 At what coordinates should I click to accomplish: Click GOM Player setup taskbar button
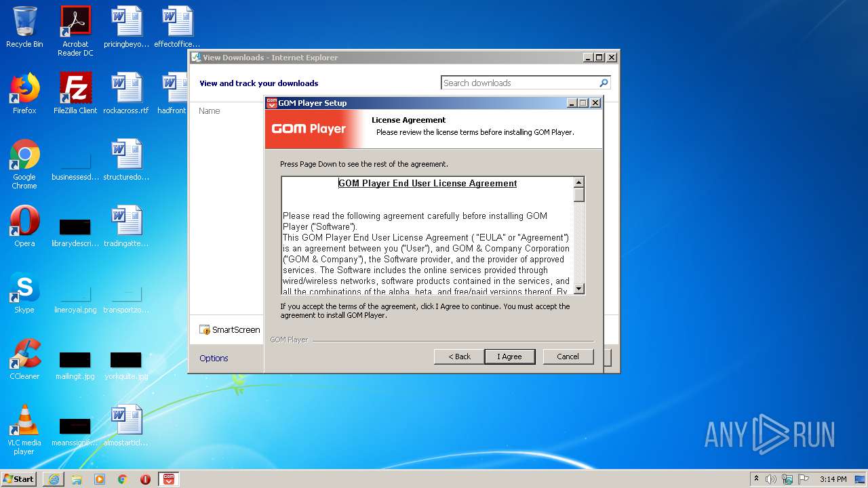click(169, 479)
